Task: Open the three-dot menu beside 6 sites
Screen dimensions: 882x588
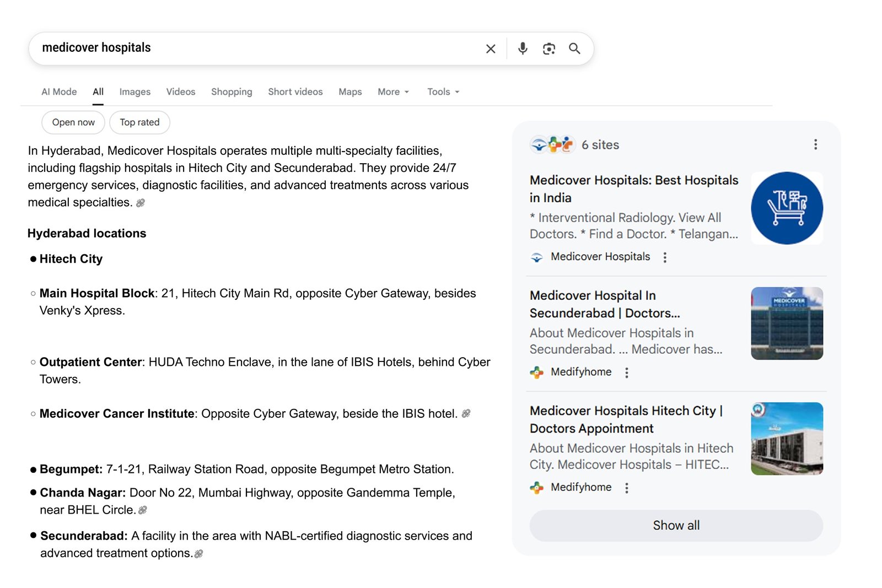Action: click(x=815, y=144)
